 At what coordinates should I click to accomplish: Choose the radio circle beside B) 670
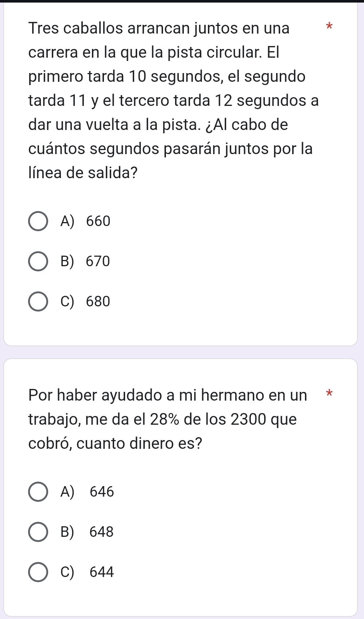click(38, 261)
